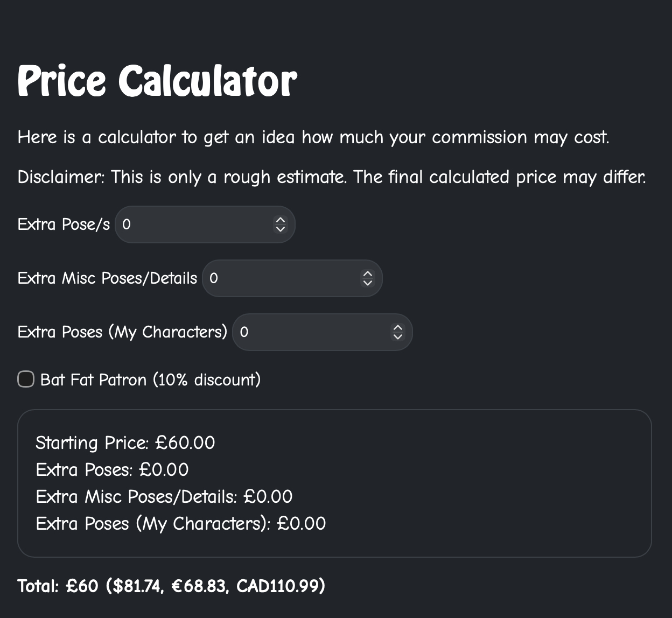672x618 pixels.
Task: Click the Extra Misc Poses/Details label beside its input
Action: (107, 278)
